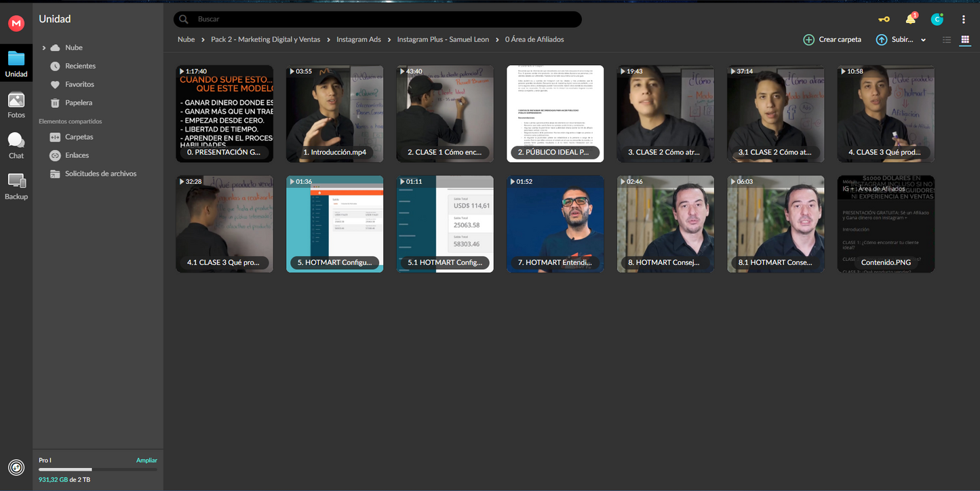The height and width of the screenshot is (491, 980).
Task: Go to Instagram Ads breadcrumb
Action: coord(359,39)
